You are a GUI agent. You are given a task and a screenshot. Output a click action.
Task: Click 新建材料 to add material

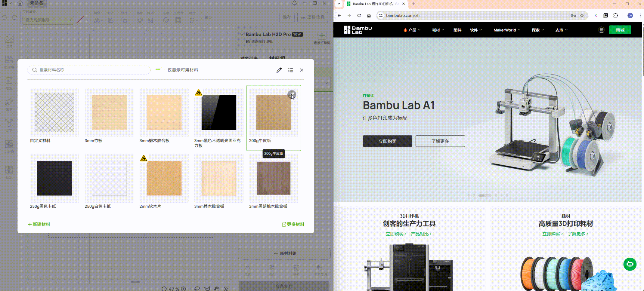pyautogui.click(x=39, y=224)
